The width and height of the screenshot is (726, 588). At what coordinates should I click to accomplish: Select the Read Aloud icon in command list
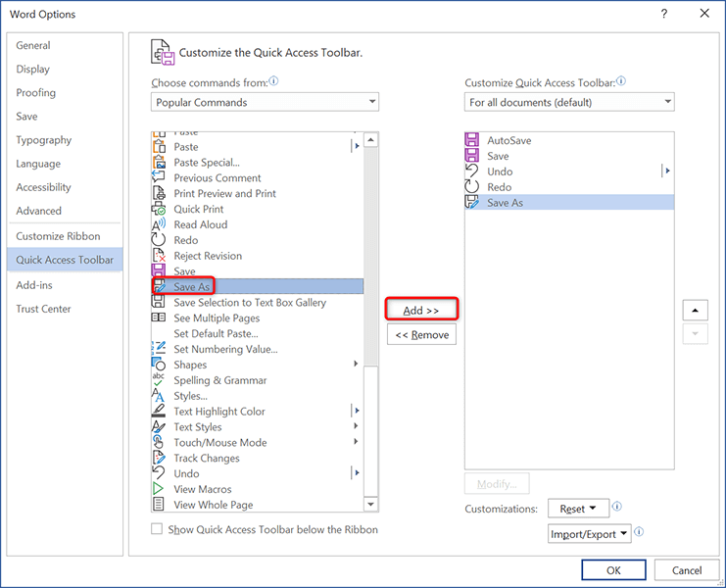click(159, 224)
